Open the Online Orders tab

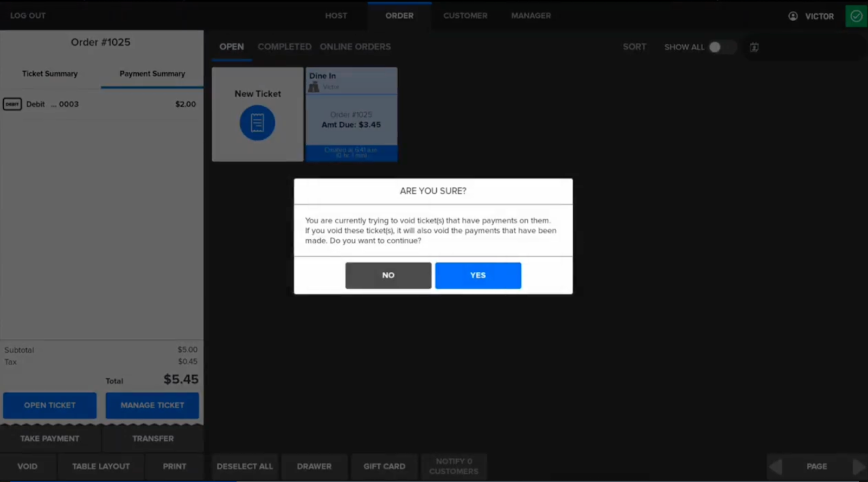(x=355, y=47)
